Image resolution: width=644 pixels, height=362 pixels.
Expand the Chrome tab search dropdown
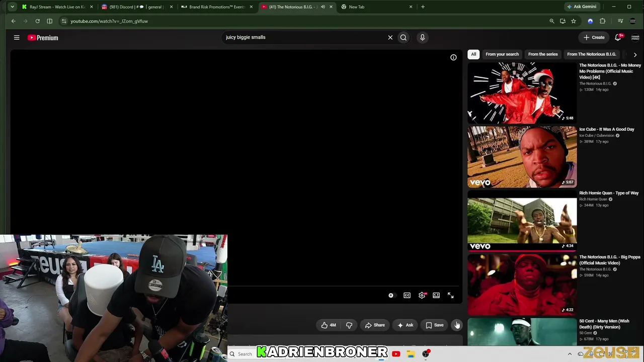coord(12,7)
